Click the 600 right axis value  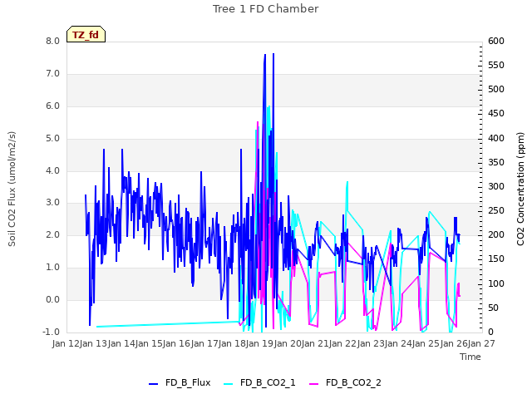tap(496, 41)
